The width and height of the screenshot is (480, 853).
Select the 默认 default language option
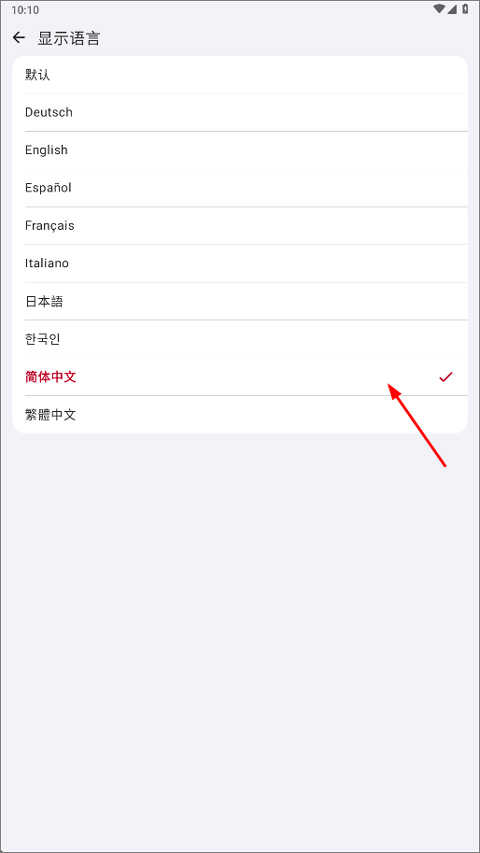click(x=240, y=75)
